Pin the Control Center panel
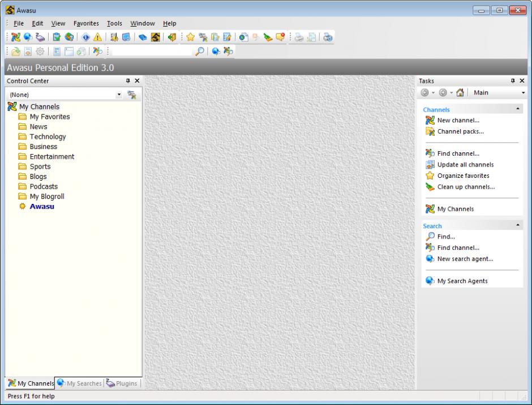This screenshot has width=532, height=405. pyautogui.click(x=128, y=81)
